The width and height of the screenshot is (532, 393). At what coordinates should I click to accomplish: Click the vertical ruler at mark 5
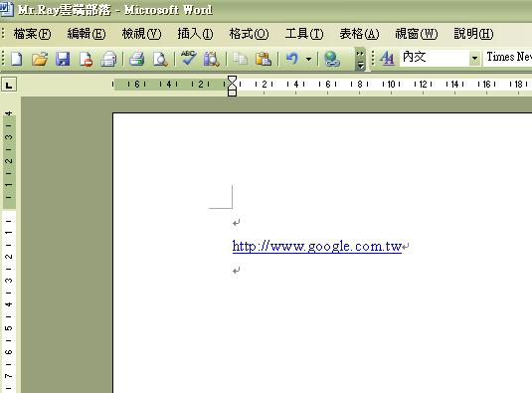9,328
